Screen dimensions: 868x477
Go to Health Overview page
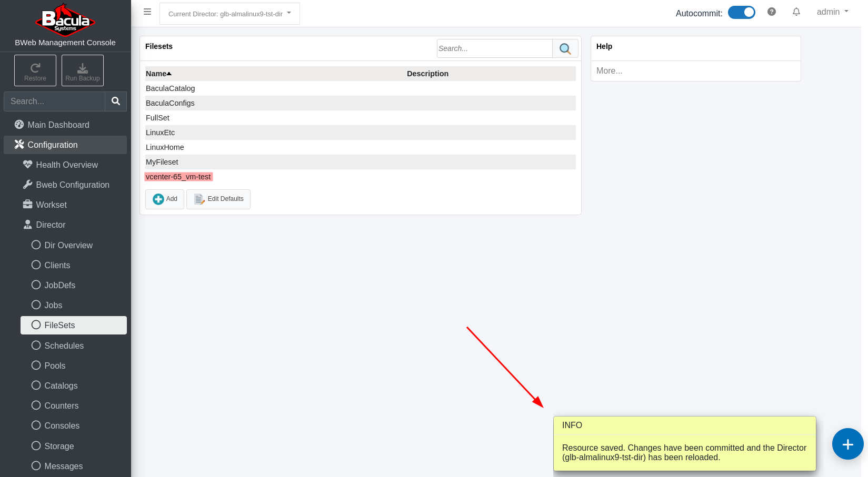[x=67, y=165]
